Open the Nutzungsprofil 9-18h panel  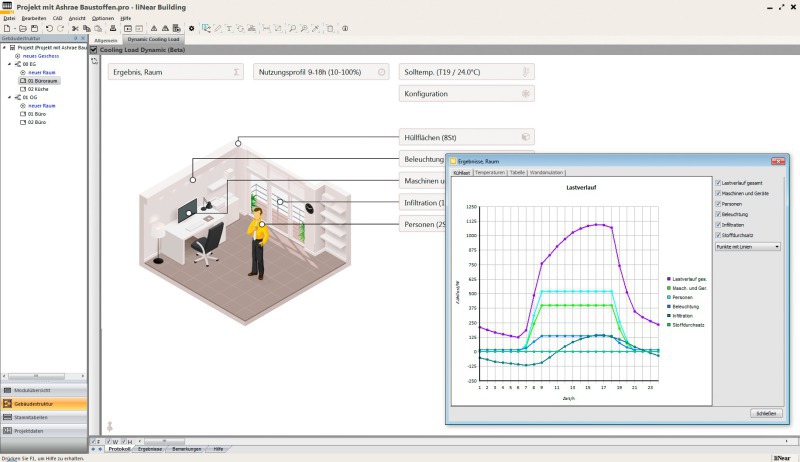coord(321,72)
